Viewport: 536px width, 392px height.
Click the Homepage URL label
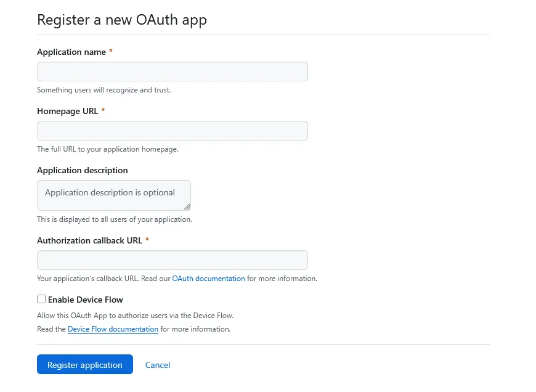click(67, 111)
